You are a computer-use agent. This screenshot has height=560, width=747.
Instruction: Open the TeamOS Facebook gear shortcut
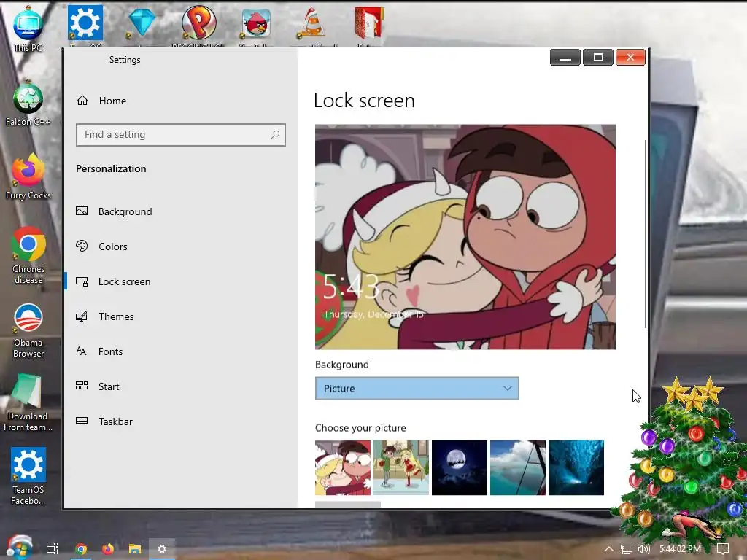point(28,476)
